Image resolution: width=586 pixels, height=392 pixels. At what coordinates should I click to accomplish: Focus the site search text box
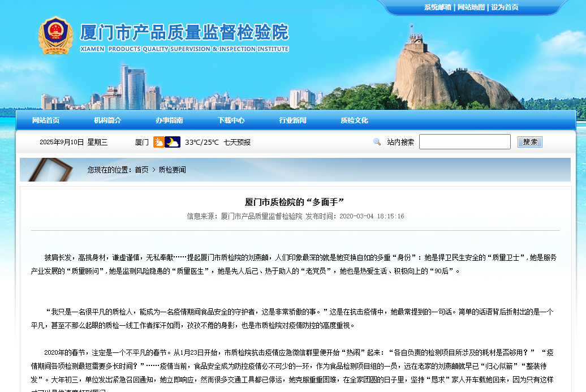pyautogui.click(x=464, y=142)
